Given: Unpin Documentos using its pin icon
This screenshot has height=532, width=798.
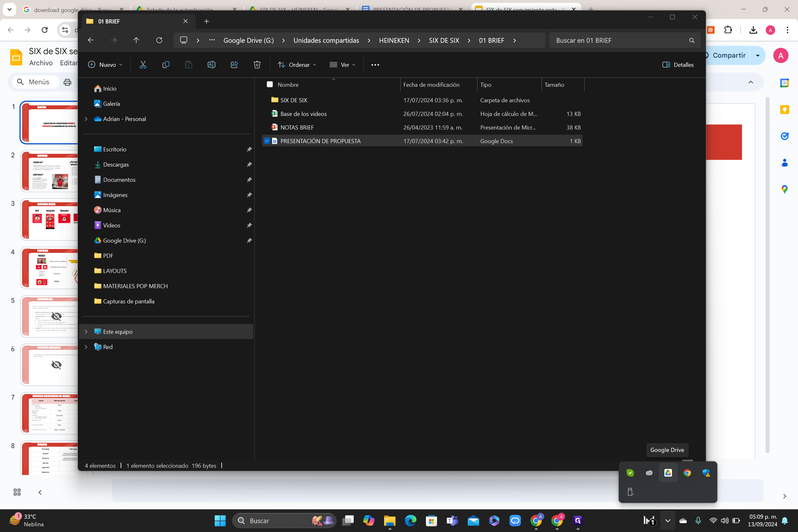Looking at the screenshot, I should point(249,180).
